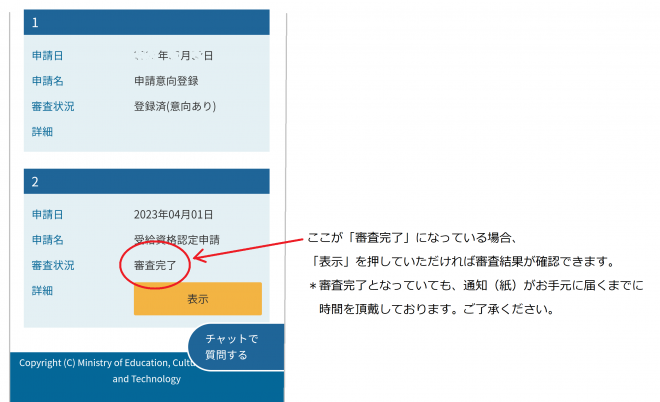Click the 申請日 label in application 2
The width and height of the screenshot is (660, 402).
47,214
